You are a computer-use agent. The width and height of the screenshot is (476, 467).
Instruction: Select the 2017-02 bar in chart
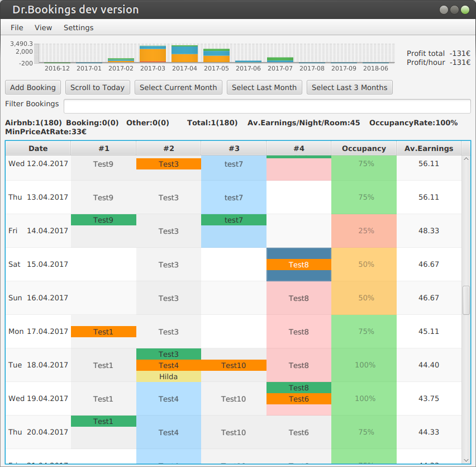[121, 60]
